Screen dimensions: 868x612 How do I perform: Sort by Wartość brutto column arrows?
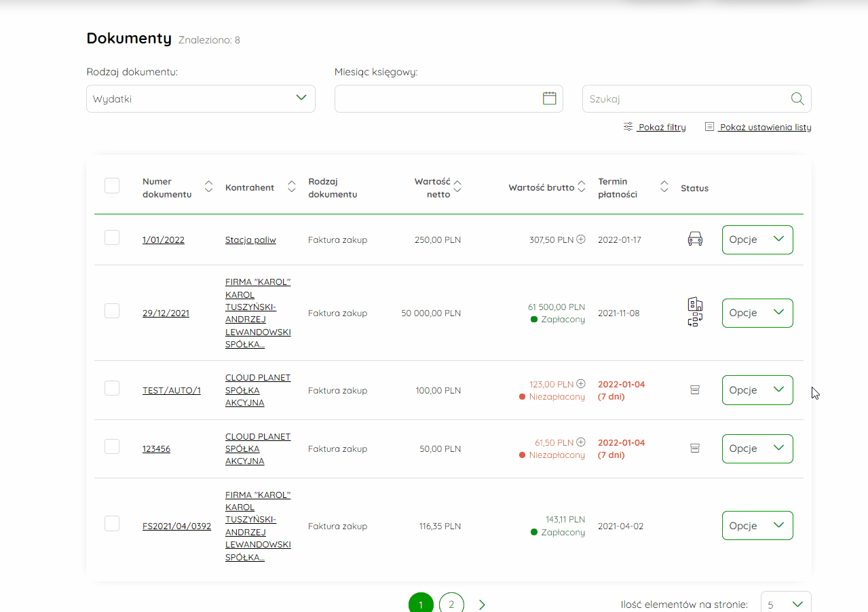(x=582, y=187)
